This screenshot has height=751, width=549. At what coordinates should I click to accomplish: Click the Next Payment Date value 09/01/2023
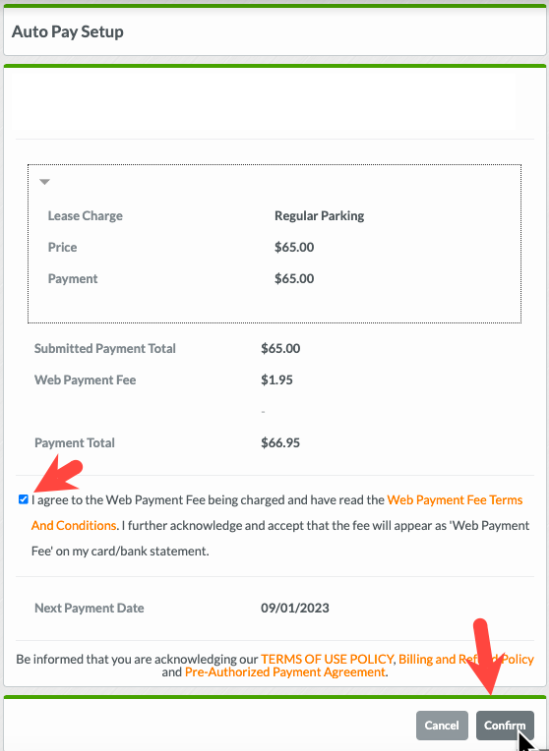[295, 608]
